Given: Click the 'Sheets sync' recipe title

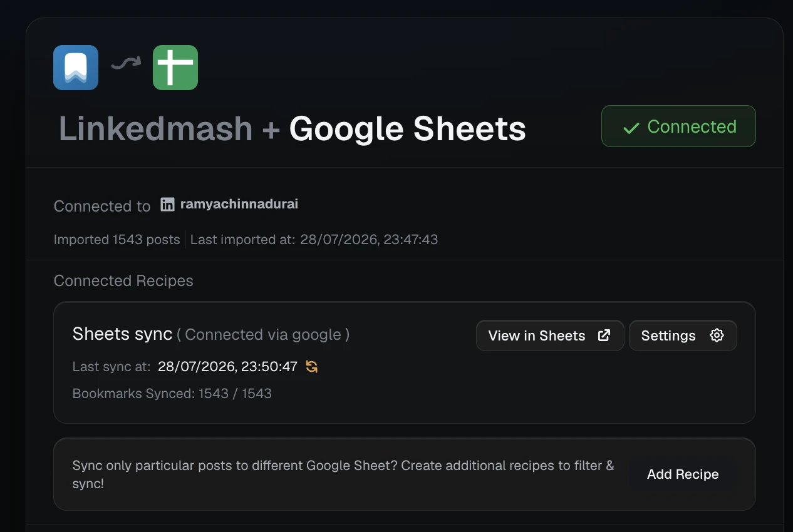Looking at the screenshot, I should (122, 334).
